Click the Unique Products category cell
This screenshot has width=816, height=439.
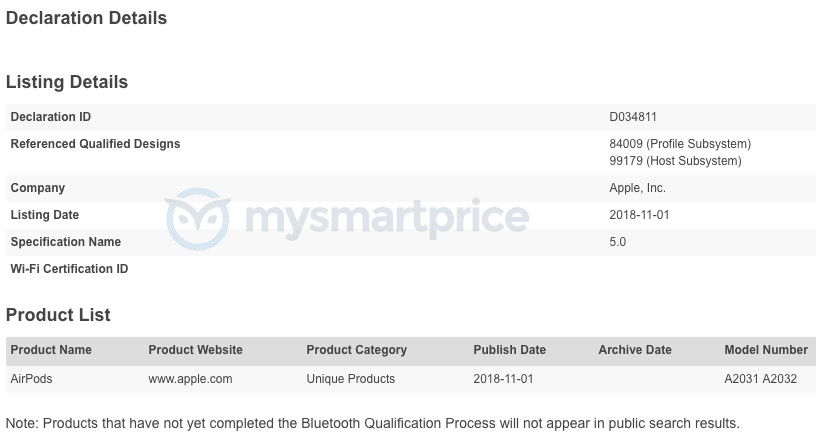(x=351, y=379)
